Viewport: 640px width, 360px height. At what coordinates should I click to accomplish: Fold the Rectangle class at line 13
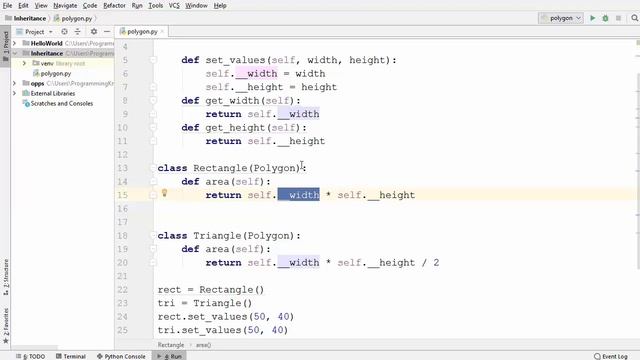pos(153,168)
